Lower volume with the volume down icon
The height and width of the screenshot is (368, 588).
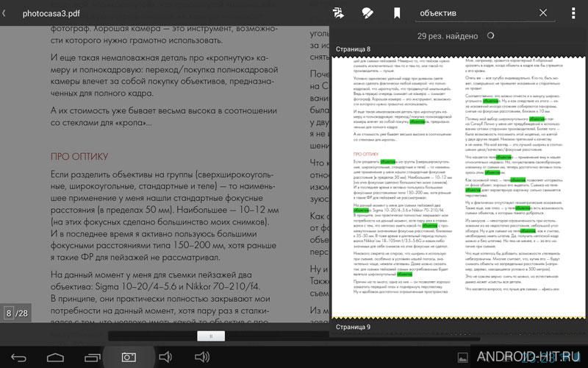(165, 357)
